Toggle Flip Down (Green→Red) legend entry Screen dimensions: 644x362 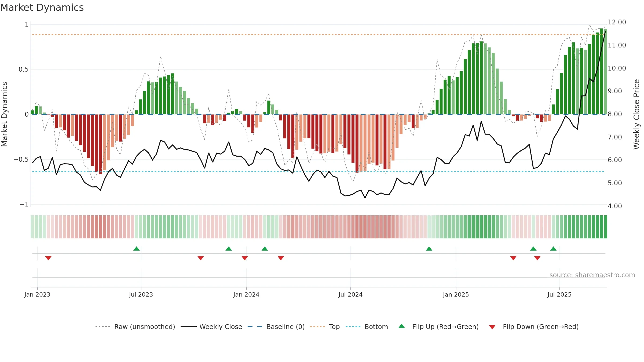pos(533,327)
